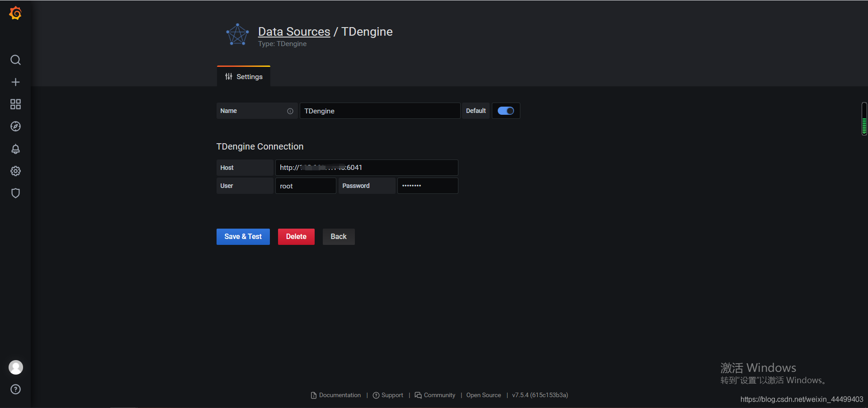
Task: Click the TDengine data source logo
Action: 237,35
